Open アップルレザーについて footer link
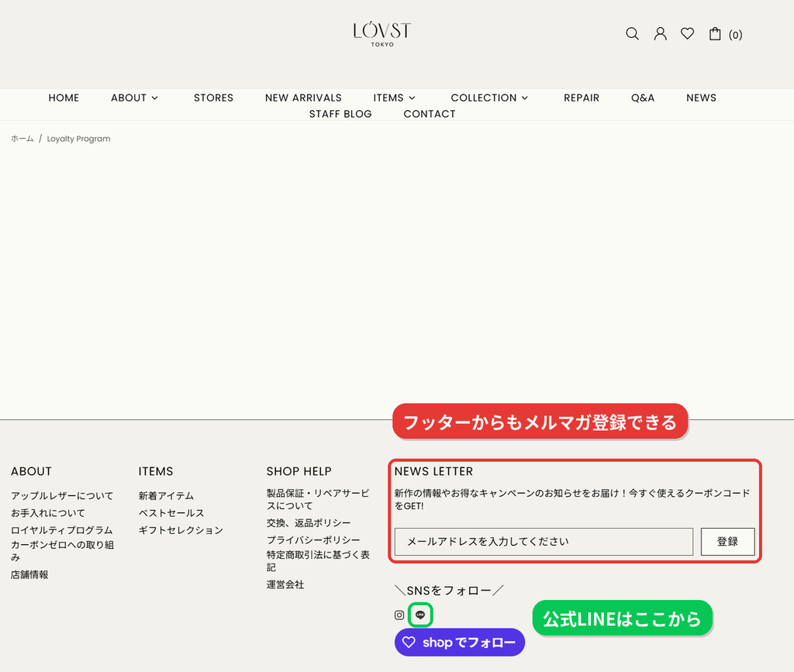Viewport: 794px width, 672px height. [x=62, y=496]
